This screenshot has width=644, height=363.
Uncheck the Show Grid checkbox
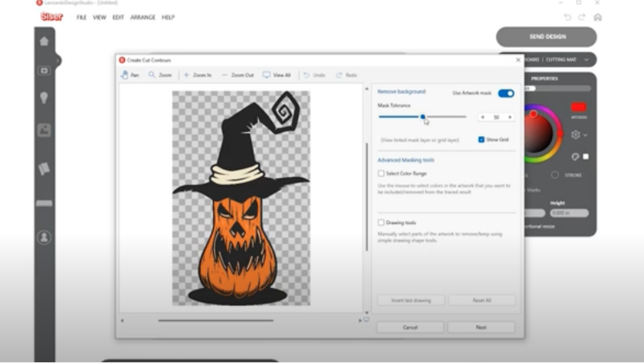[x=481, y=140]
